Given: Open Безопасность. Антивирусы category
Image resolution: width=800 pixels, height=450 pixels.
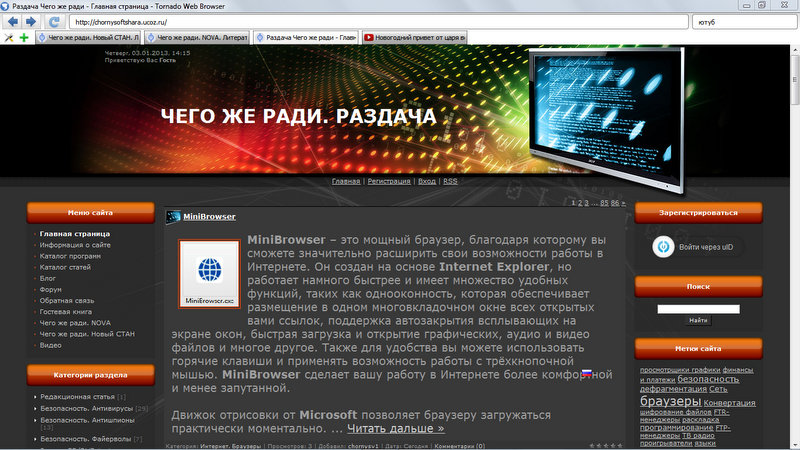Looking at the screenshot, I should [x=87, y=408].
